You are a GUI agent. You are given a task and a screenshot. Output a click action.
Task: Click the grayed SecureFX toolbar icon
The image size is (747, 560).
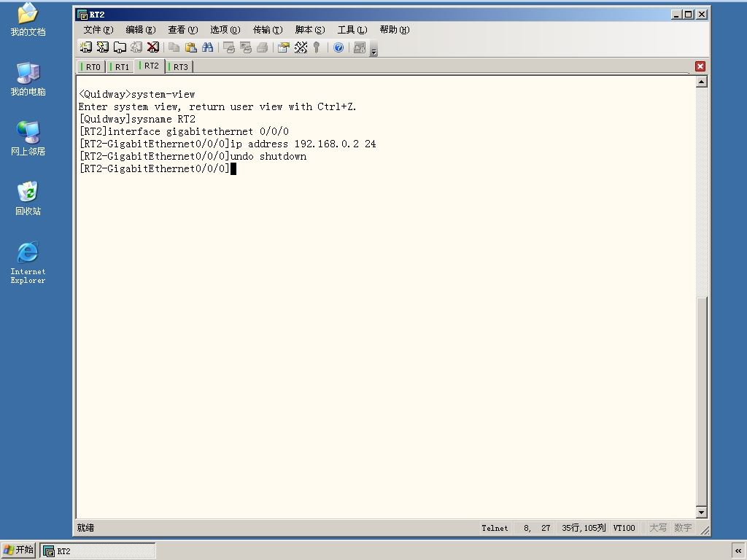click(360, 47)
